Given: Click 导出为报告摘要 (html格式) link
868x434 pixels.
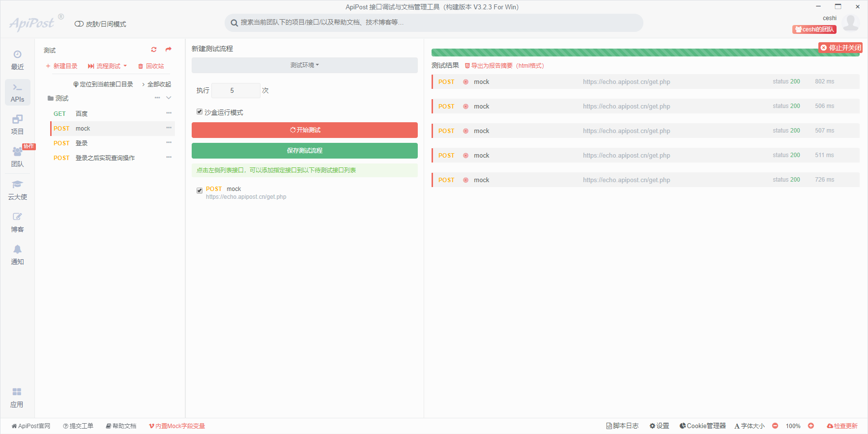Looking at the screenshot, I should click(504, 66).
